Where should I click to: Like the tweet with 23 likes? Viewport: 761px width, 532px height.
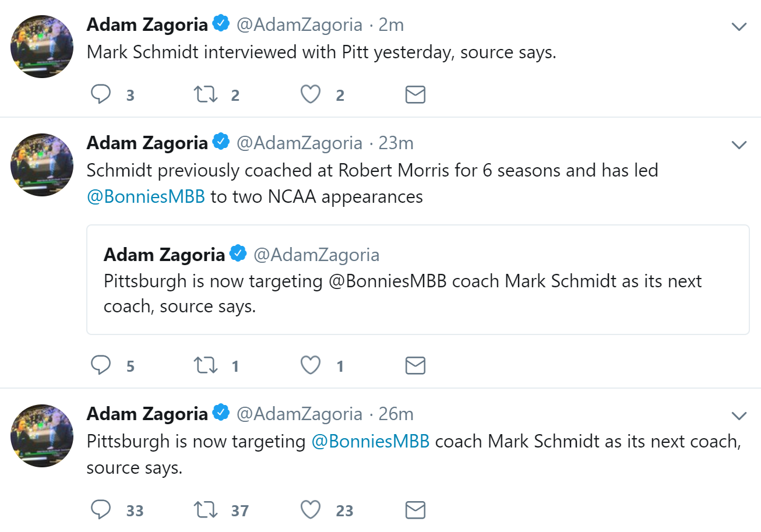(x=311, y=510)
